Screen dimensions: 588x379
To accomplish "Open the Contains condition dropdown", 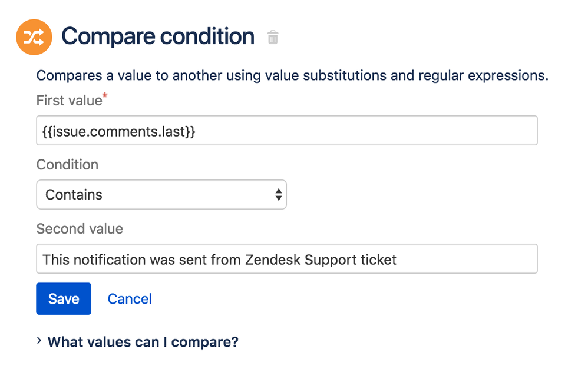I will [161, 195].
